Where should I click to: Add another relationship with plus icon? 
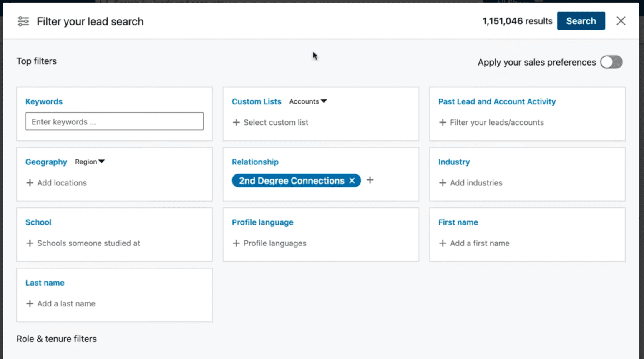pyautogui.click(x=370, y=180)
